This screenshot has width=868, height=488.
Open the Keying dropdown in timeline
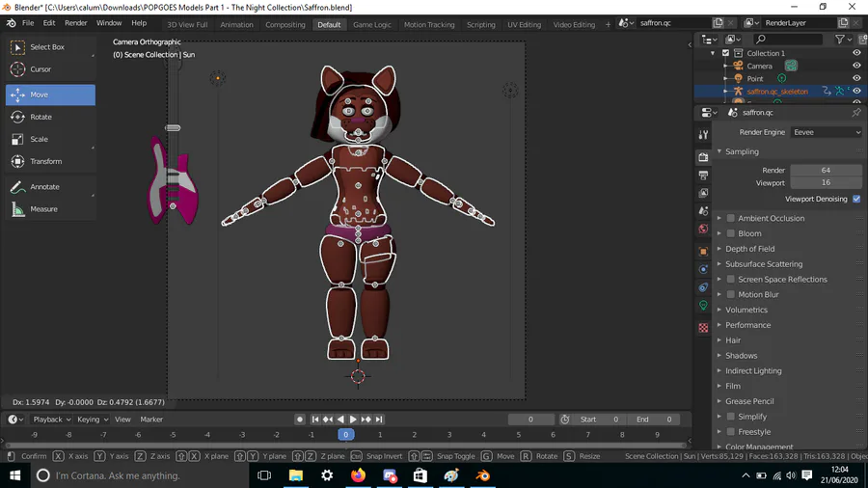click(92, 420)
